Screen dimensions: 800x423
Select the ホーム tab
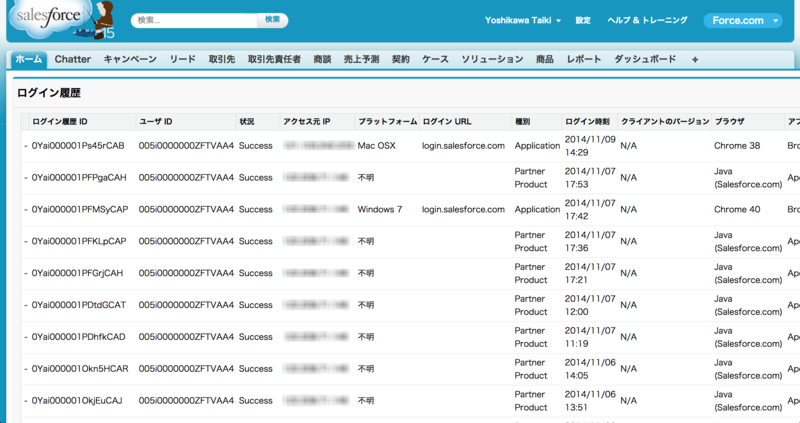tap(29, 59)
